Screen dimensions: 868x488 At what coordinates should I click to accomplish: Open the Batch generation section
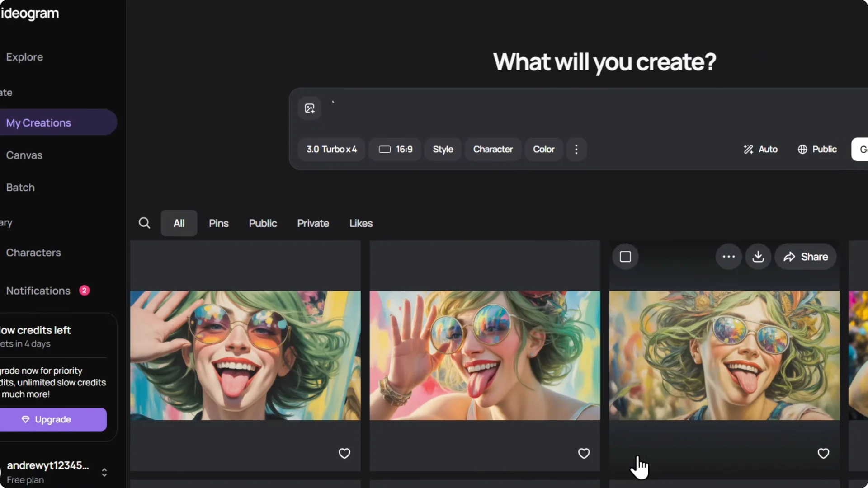[x=20, y=187]
